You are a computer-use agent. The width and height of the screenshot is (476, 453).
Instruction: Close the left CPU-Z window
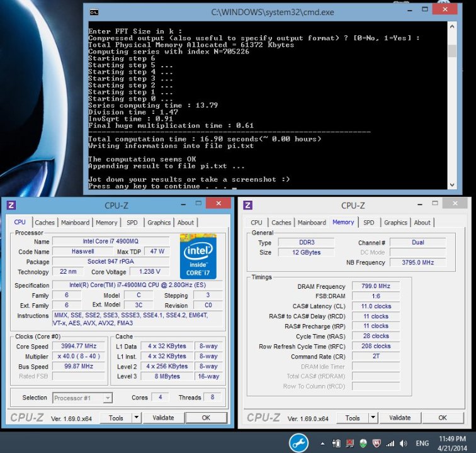tap(218, 203)
